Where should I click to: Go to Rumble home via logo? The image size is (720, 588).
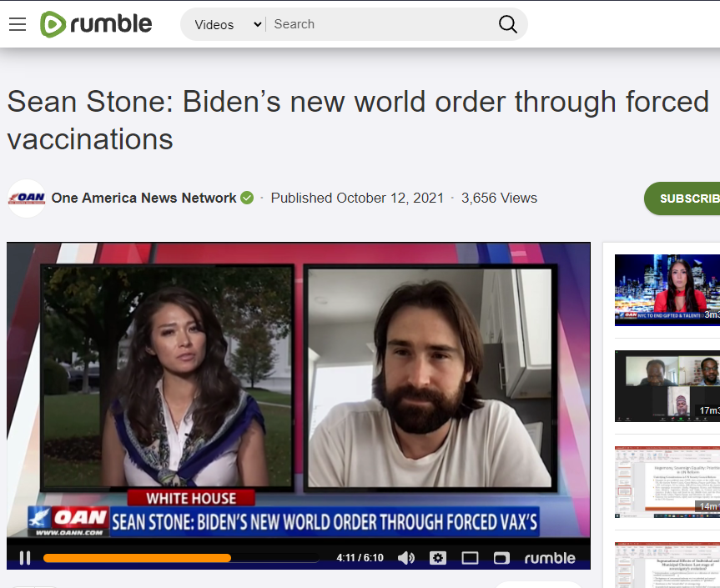[x=96, y=24]
